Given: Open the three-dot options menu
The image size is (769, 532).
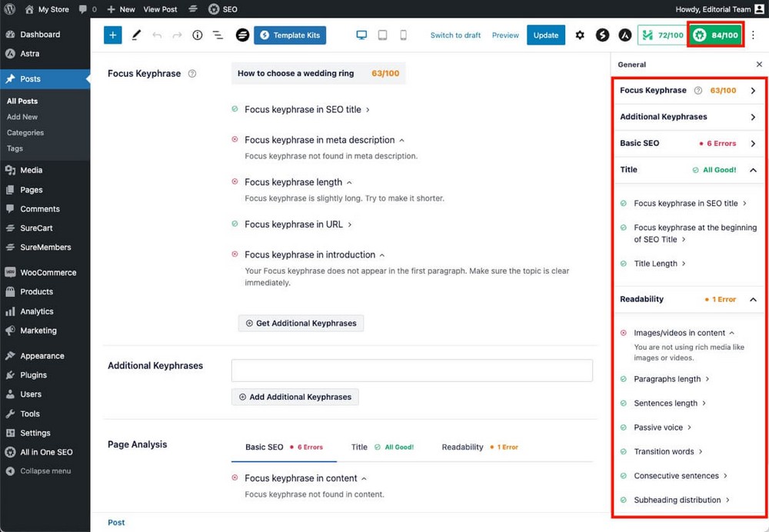Looking at the screenshot, I should [x=754, y=35].
